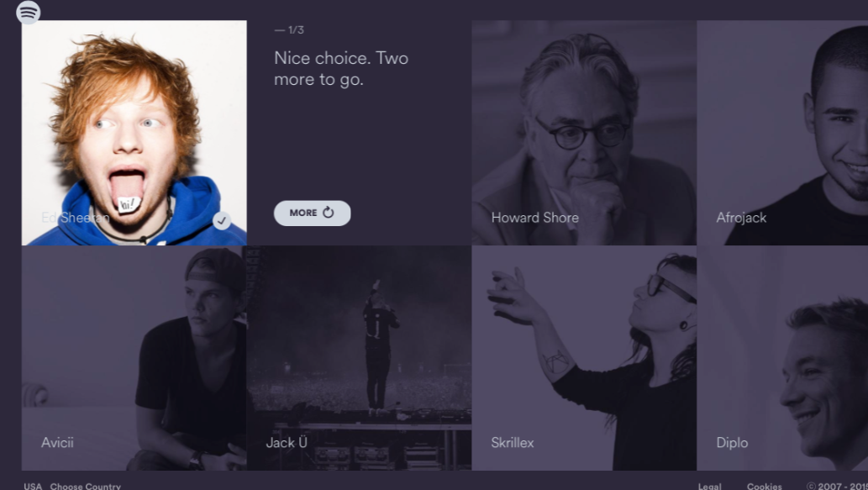Open the Cookies footer link

click(x=764, y=486)
